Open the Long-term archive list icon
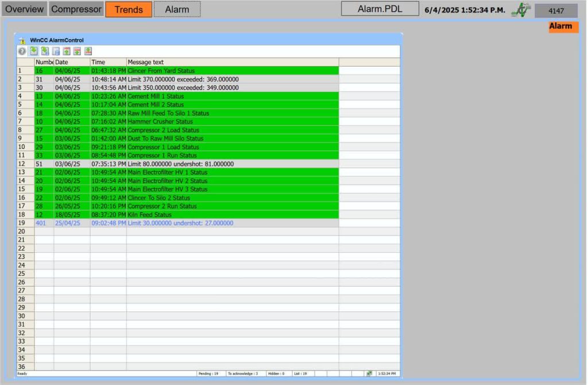 pos(56,51)
